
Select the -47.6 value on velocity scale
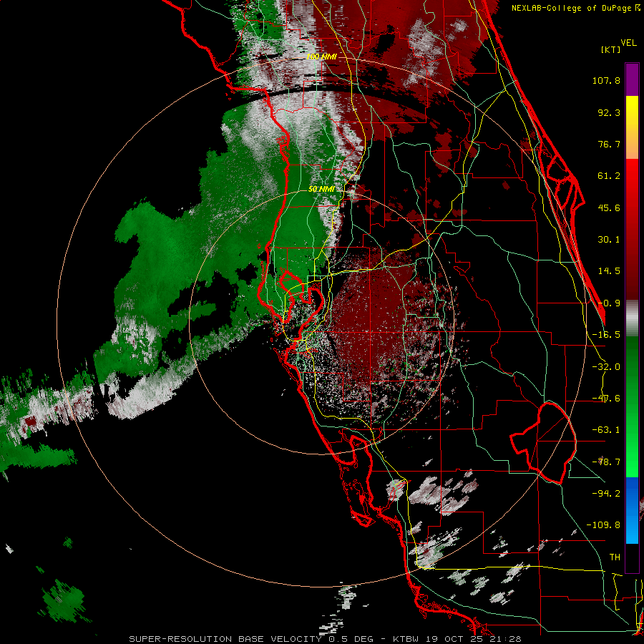pyautogui.click(x=606, y=399)
